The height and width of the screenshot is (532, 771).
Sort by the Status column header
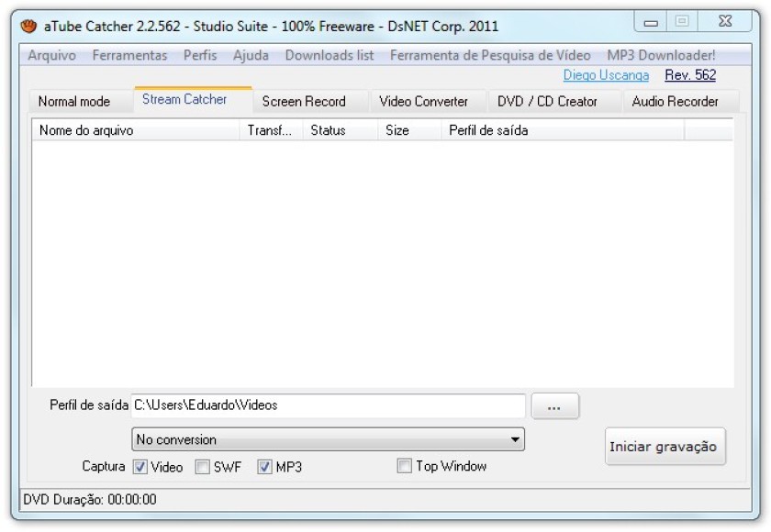pos(341,130)
